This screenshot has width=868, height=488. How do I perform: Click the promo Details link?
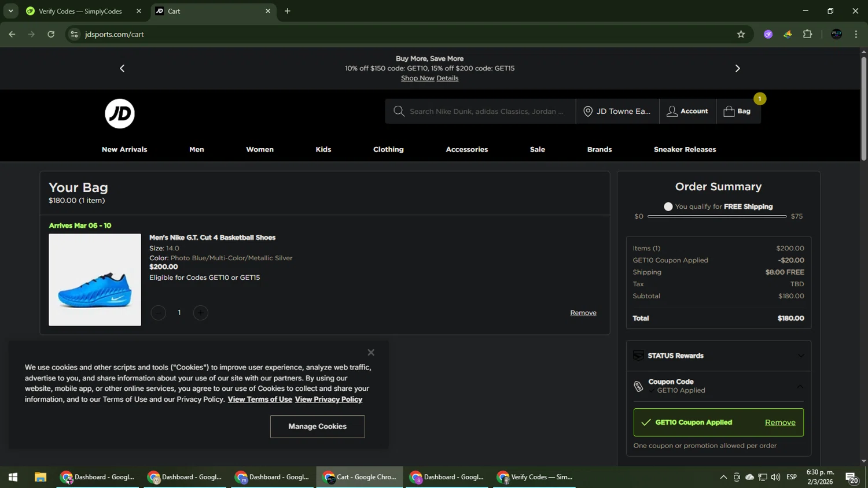(x=447, y=78)
